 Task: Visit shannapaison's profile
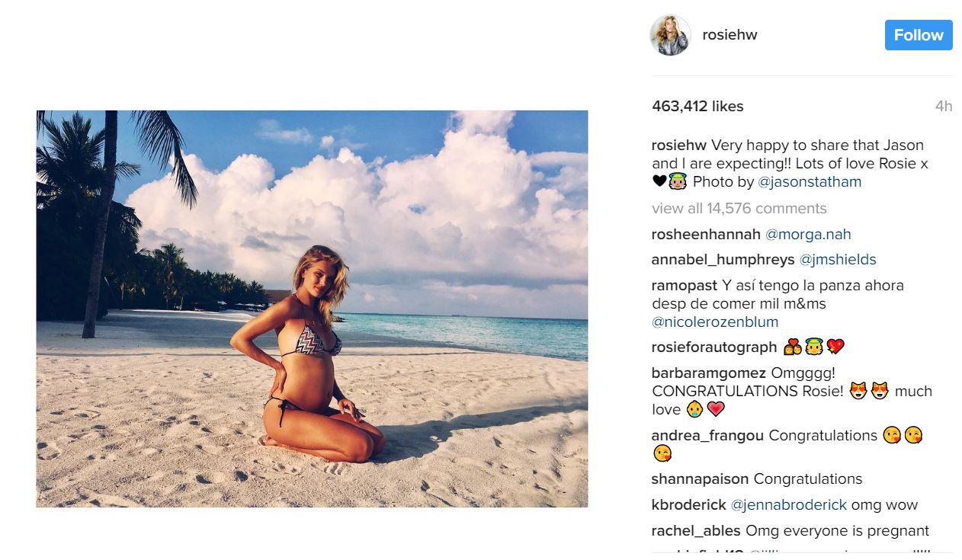pos(700,479)
